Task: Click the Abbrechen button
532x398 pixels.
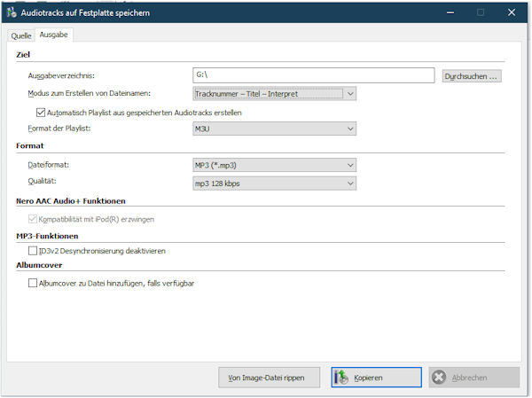Action: pos(474,378)
